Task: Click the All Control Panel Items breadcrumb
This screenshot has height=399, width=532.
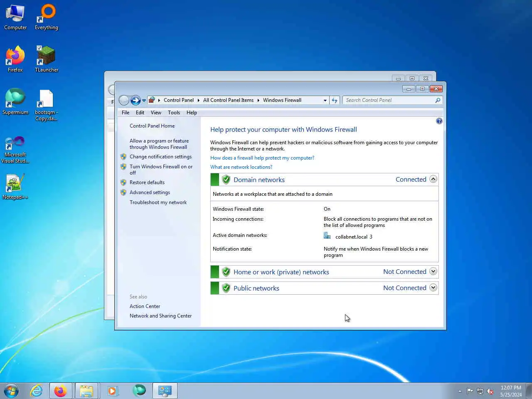Action: pos(228,100)
